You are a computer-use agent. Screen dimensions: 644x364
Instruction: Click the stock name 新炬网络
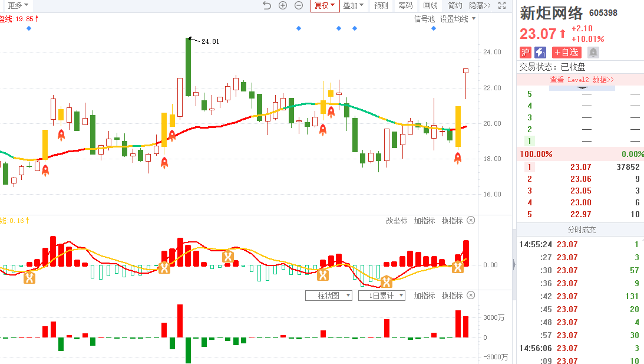click(x=551, y=13)
